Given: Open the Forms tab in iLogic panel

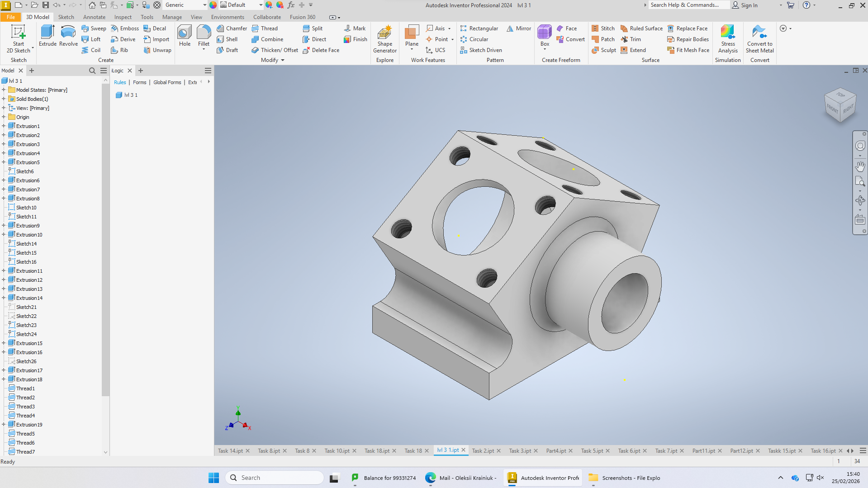Looking at the screenshot, I should 140,82.
